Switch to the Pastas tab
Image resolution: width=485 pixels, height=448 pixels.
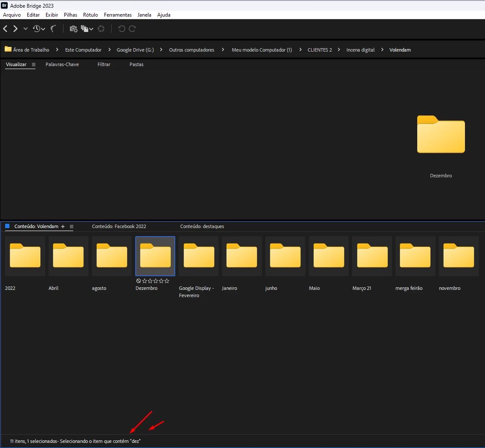(x=136, y=64)
